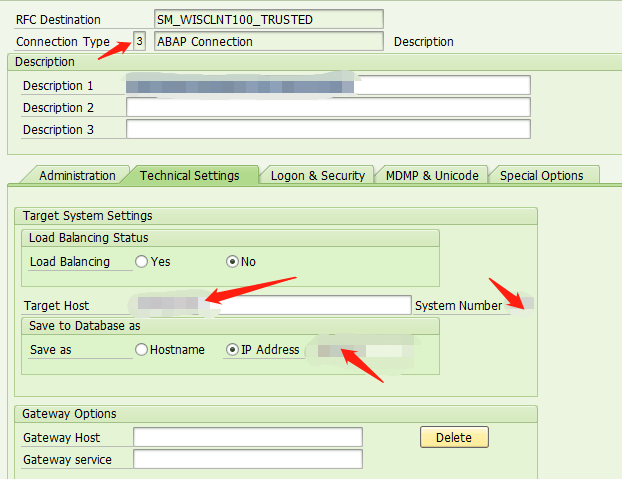Image resolution: width=622 pixels, height=479 pixels.
Task: Switch to the Special Options tab
Action: click(541, 175)
